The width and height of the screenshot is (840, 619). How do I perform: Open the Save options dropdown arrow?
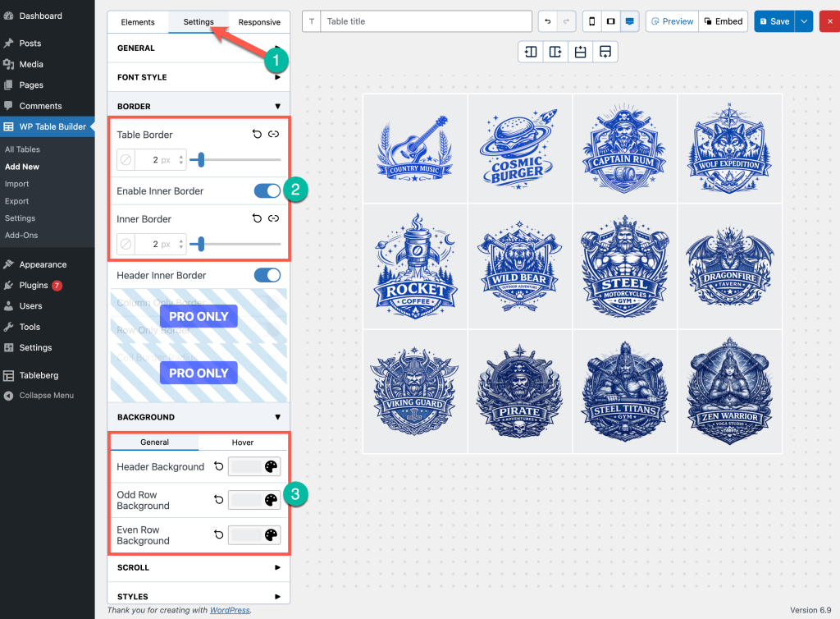tap(804, 21)
